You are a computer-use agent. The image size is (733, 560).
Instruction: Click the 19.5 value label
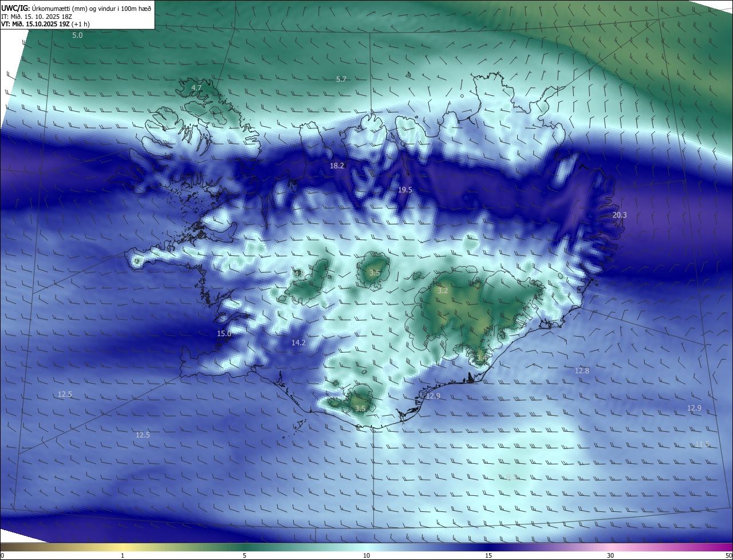[405, 190]
